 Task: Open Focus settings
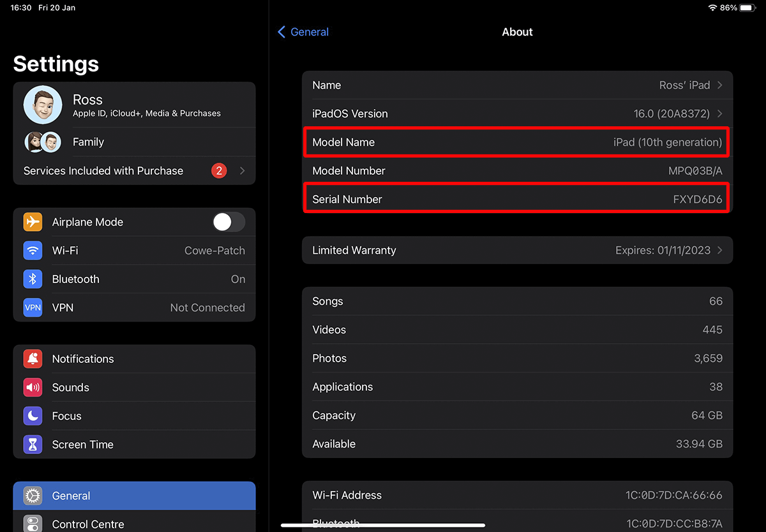pyautogui.click(x=134, y=416)
